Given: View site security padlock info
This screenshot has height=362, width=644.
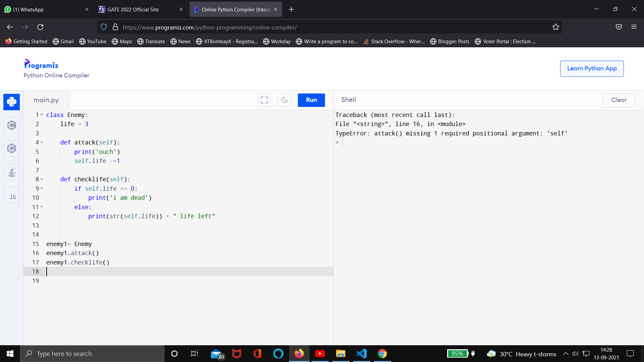Looking at the screenshot, I should (x=115, y=27).
